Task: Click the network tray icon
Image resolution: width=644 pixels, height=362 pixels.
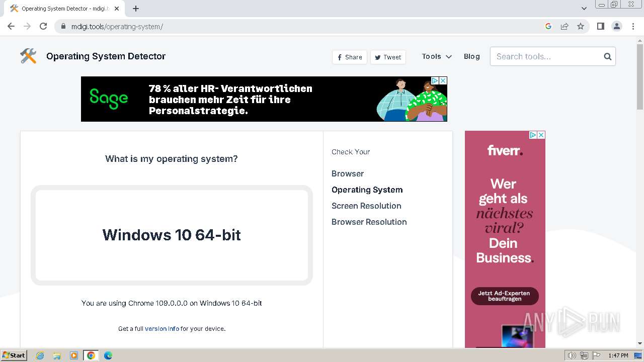Action: [584, 355]
